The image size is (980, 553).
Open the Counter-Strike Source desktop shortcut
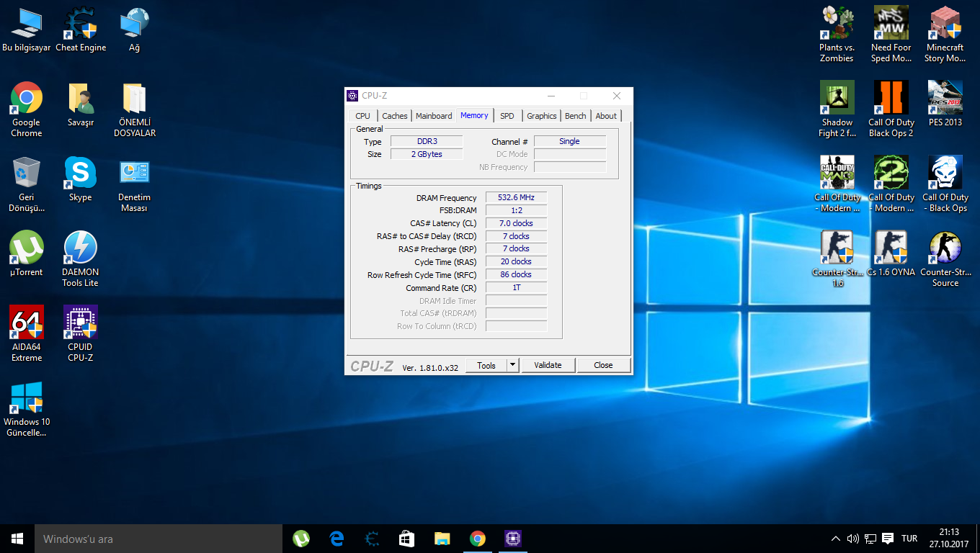[945, 259]
